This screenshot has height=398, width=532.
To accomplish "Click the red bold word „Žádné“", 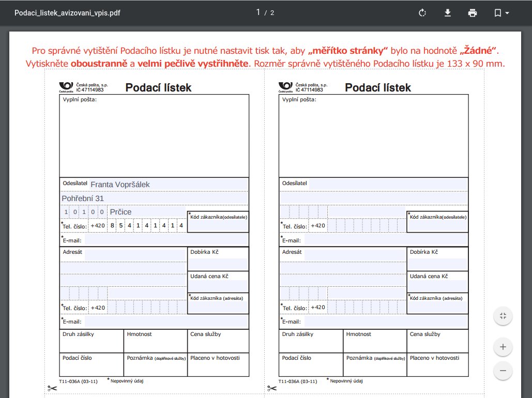I will tap(478, 51).
